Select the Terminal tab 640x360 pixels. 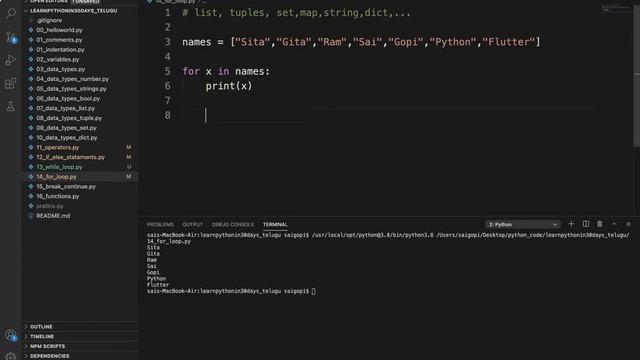click(x=275, y=224)
